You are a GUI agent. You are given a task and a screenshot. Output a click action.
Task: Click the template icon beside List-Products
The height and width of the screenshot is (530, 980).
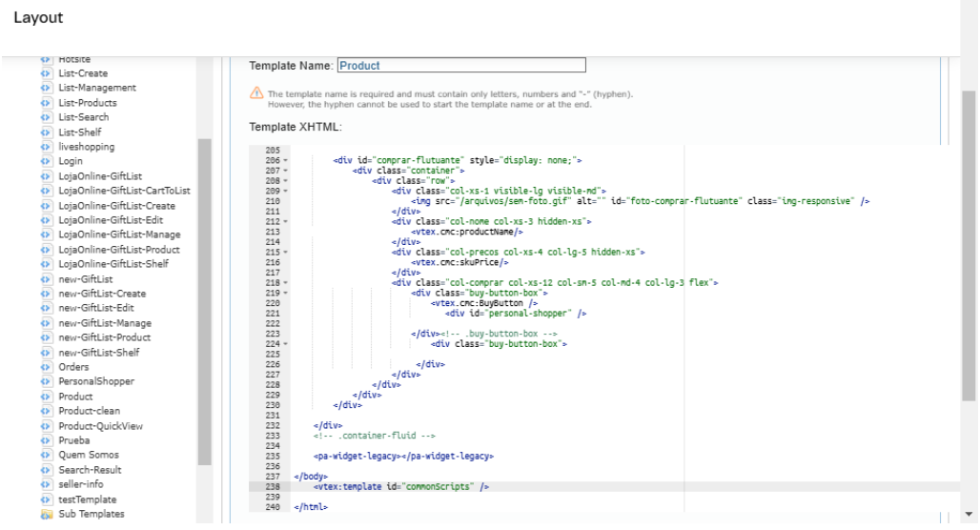pos(47,103)
